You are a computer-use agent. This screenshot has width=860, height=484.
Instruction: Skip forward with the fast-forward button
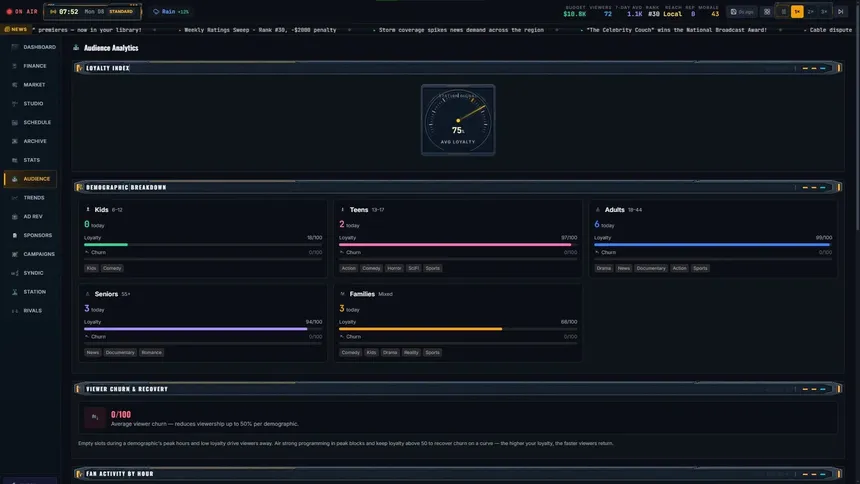[x=840, y=12]
